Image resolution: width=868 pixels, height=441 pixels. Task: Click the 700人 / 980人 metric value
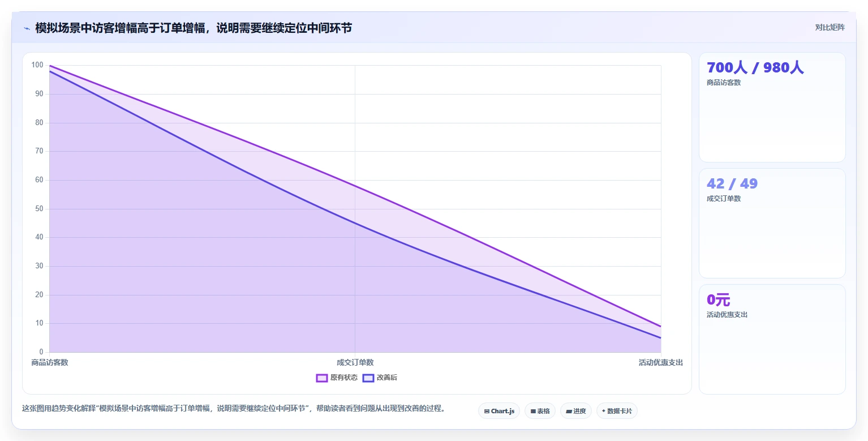click(x=755, y=68)
